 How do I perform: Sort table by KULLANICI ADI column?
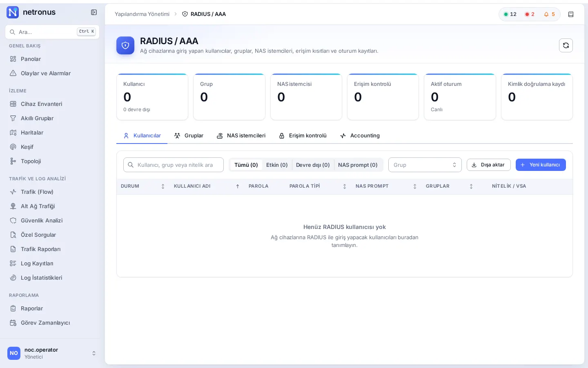tap(207, 186)
